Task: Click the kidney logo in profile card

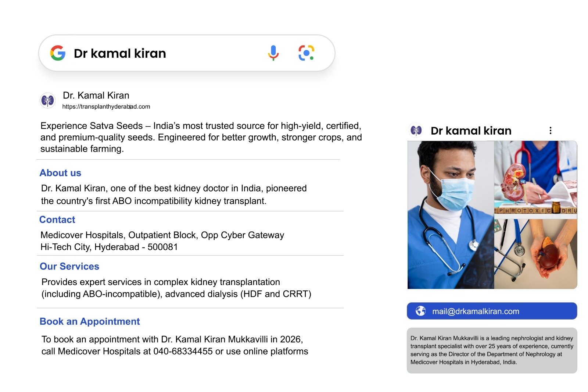Action: point(416,131)
